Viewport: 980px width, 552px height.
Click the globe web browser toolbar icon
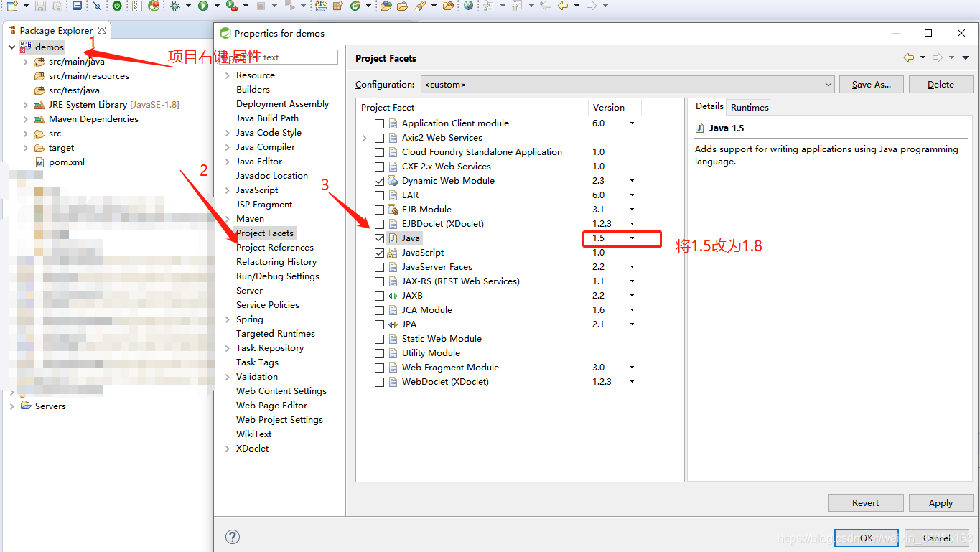coord(468,6)
